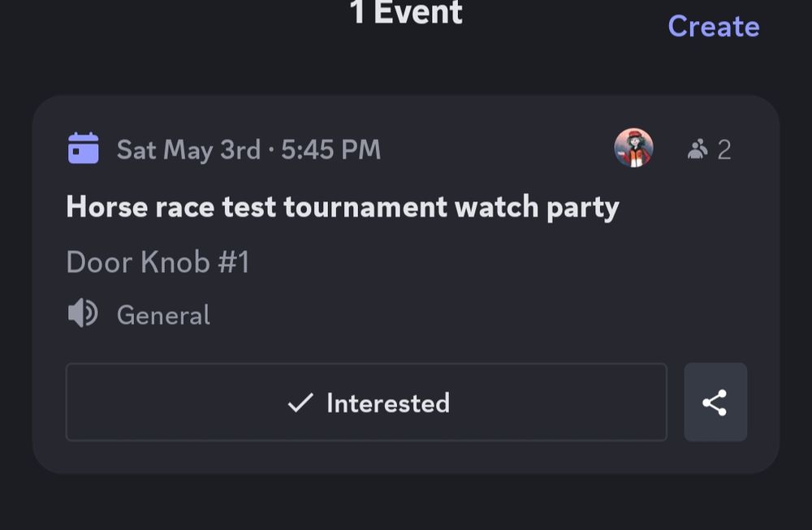Click the Create link to make a new event

tap(714, 26)
